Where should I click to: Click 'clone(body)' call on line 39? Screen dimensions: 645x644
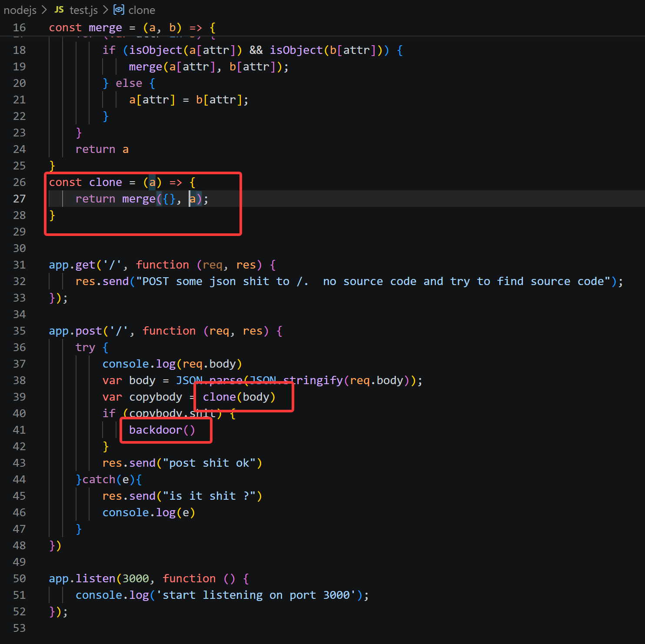click(239, 397)
